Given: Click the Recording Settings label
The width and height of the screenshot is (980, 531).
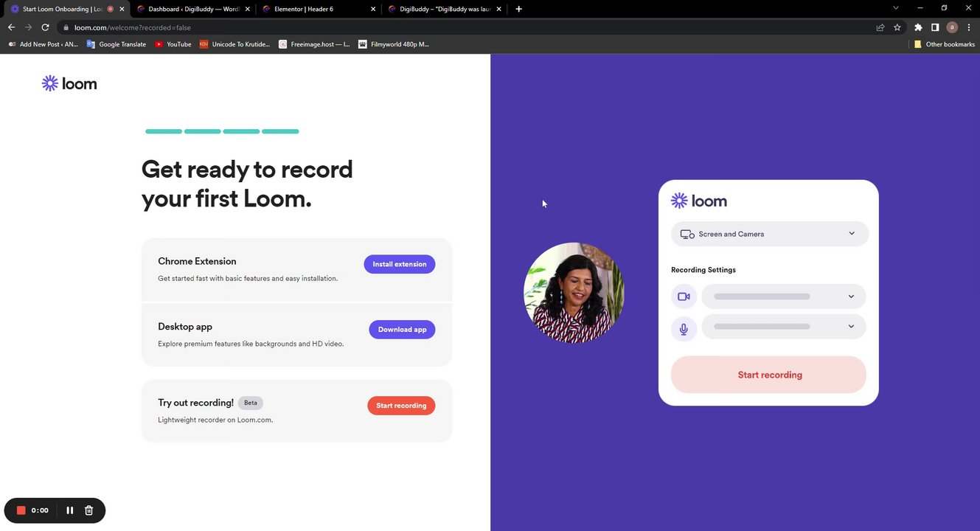Looking at the screenshot, I should 703,270.
